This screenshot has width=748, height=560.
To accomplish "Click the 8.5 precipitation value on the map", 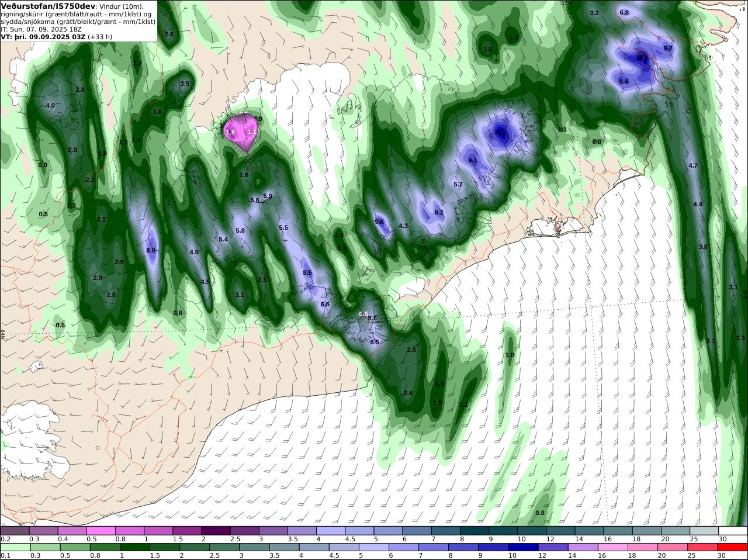I will click(307, 272).
